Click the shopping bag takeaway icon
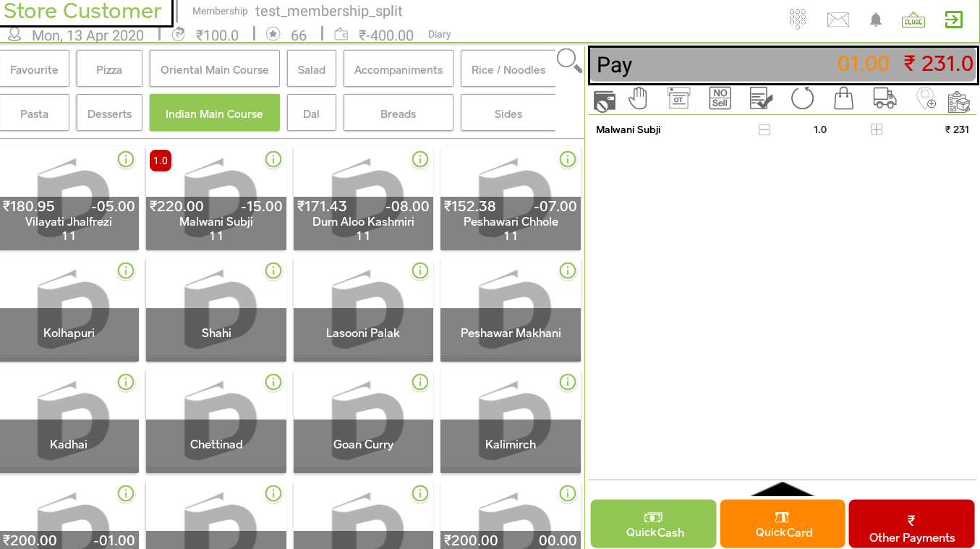Viewport: 980px width, 549px height. pyautogui.click(x=844, y=98)
